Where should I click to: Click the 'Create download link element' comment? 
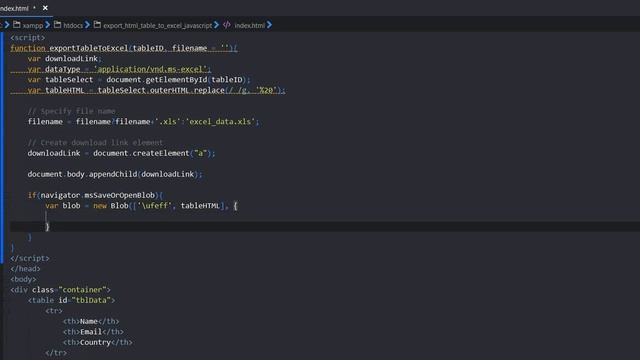95,142
